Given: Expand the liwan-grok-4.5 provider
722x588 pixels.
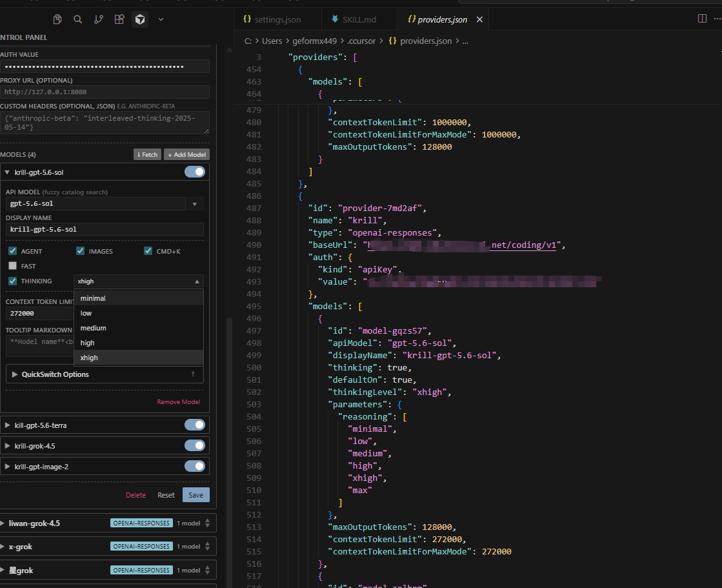Looking at the screenshot, I should coord(3,523).
